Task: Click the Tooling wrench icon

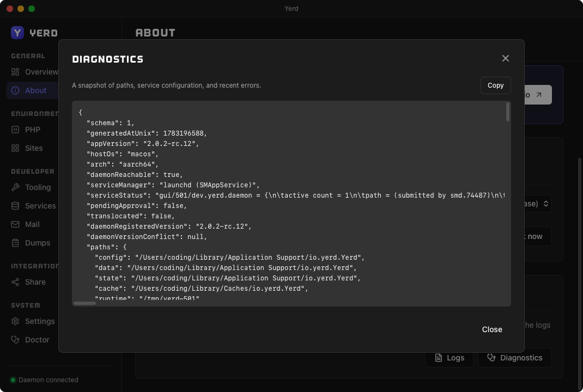Action: coord(15,187)
